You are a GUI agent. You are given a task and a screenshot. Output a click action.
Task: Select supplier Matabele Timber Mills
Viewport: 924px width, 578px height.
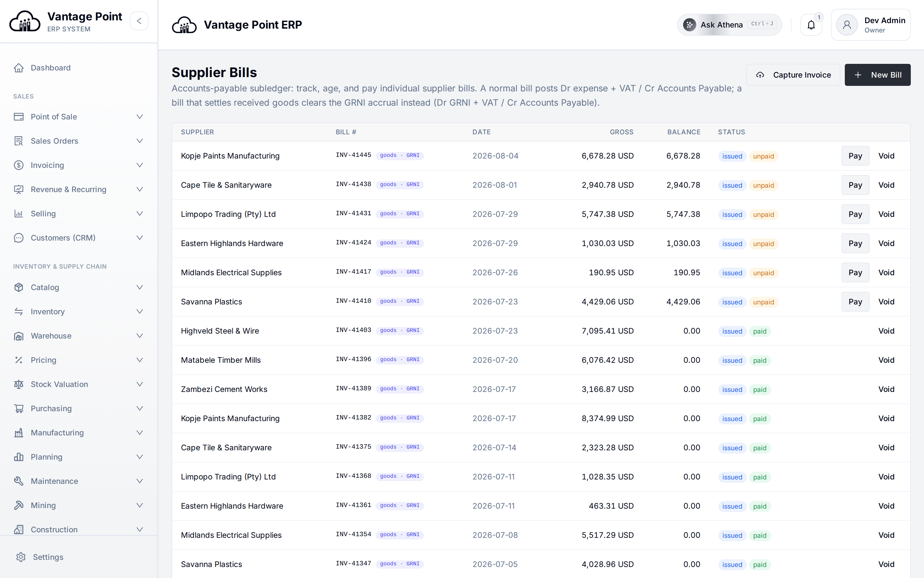(221, 360)
